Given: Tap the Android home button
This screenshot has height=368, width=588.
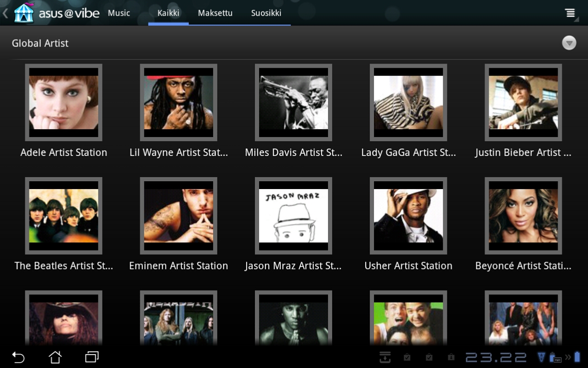Looking at the screenshot, I should click(55, 357).
